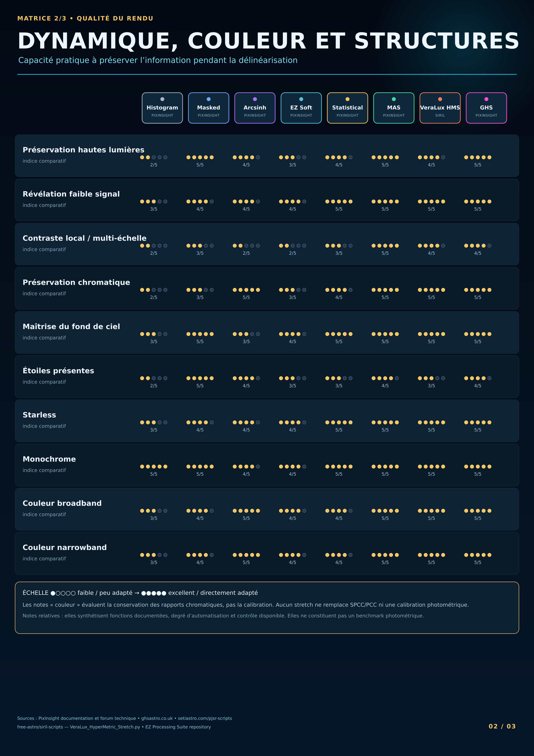The height and width of the screenshot is (756, 534).
Task: Click EZ Soft rating dots in Préservation hautes lumières
Action: coord(292,157)
